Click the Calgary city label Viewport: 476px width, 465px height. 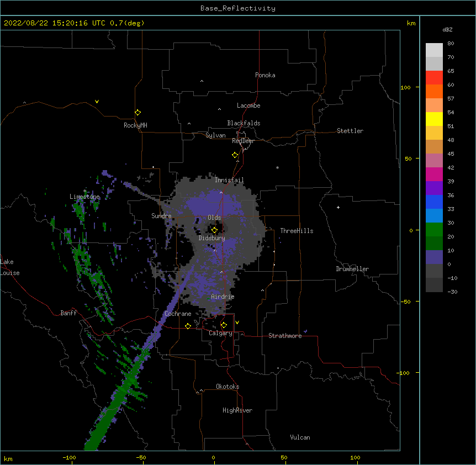tap(220, 333)
